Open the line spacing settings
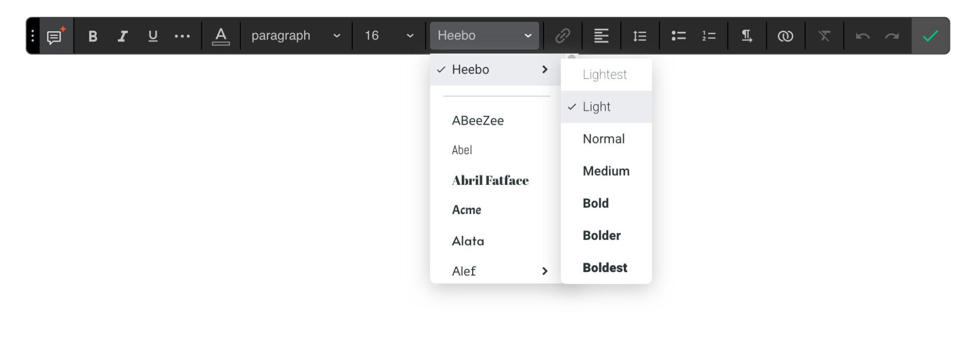Viewport: 980px width, 337px height. [x=640, y=36]
